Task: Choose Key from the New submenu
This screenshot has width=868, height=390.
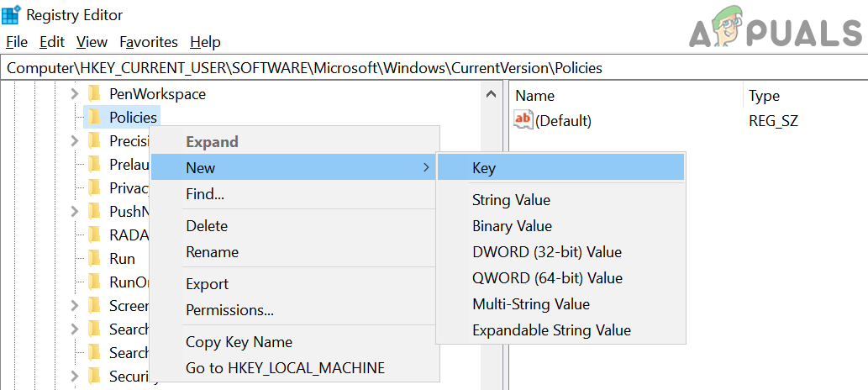Action: [x=484, y=168]
